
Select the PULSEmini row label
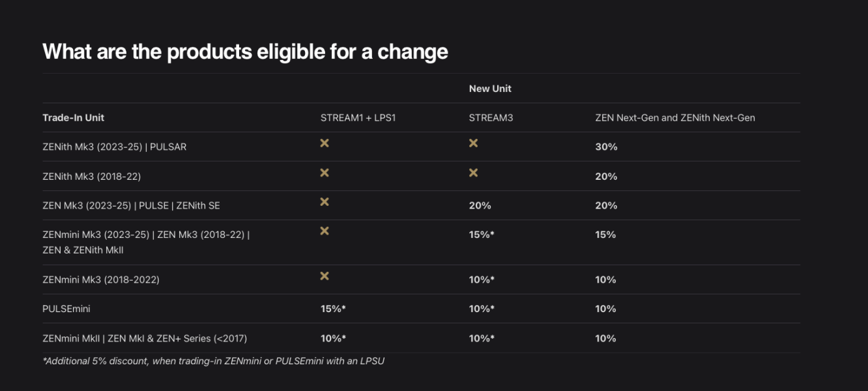point(66,309)
